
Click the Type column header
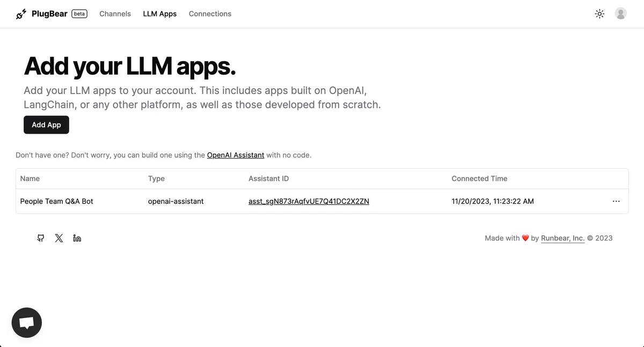(156, 178)
